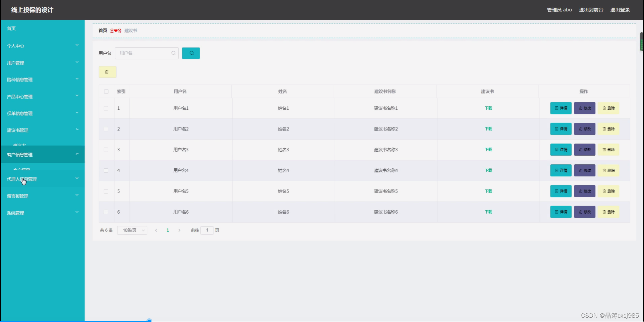Open 详情 for row 用户名1
The image size is (644, 322).
[561, 108]
